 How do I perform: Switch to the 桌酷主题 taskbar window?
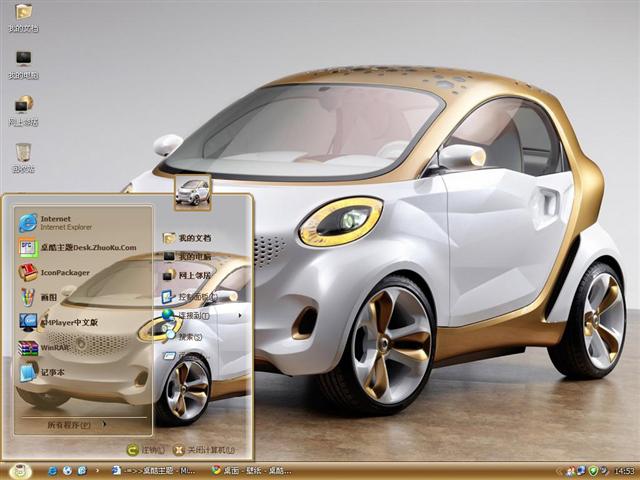coord(154,471)
